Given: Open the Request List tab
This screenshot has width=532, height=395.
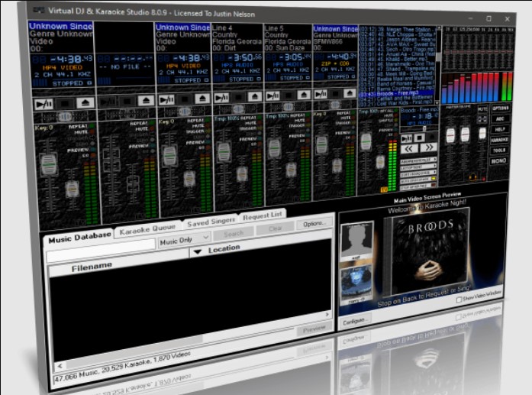Looking at the screenshot, I should 263,215.
